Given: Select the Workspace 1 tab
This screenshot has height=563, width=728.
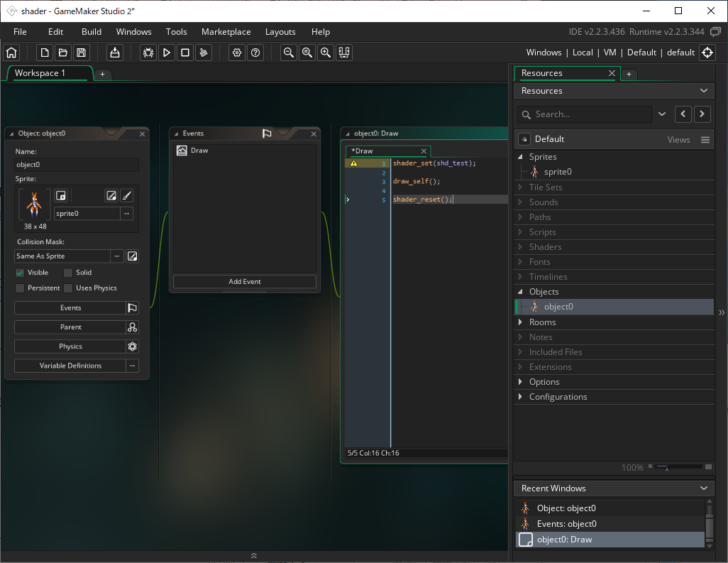Looking at the screenshot, I should [50, 73].
